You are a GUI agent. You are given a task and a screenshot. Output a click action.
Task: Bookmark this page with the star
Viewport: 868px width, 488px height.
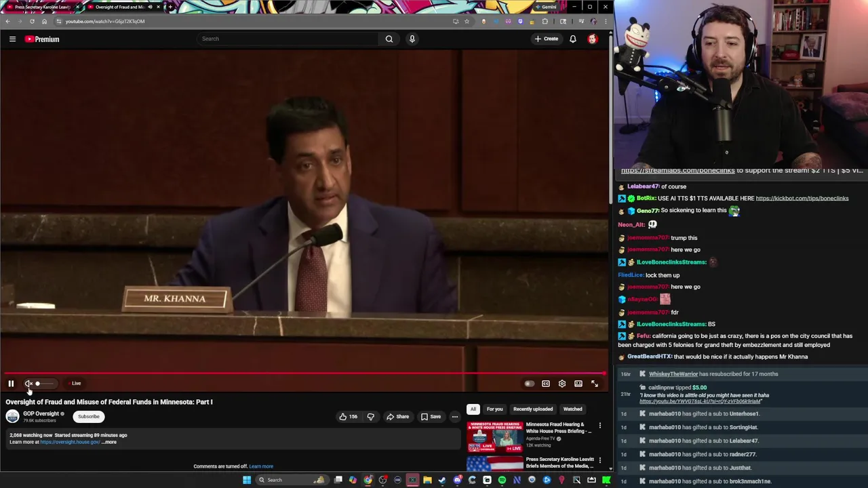(467, 21)
